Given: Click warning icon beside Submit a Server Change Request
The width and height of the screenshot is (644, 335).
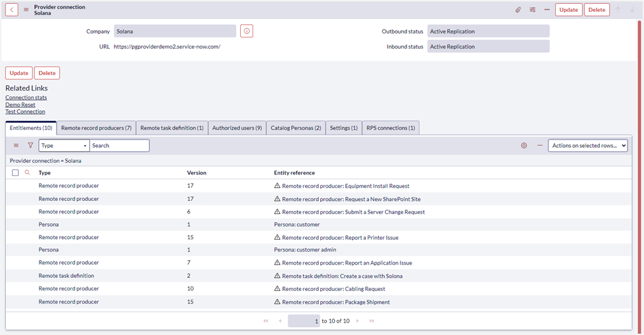Looking at the screenshot, I should [277, 212].
